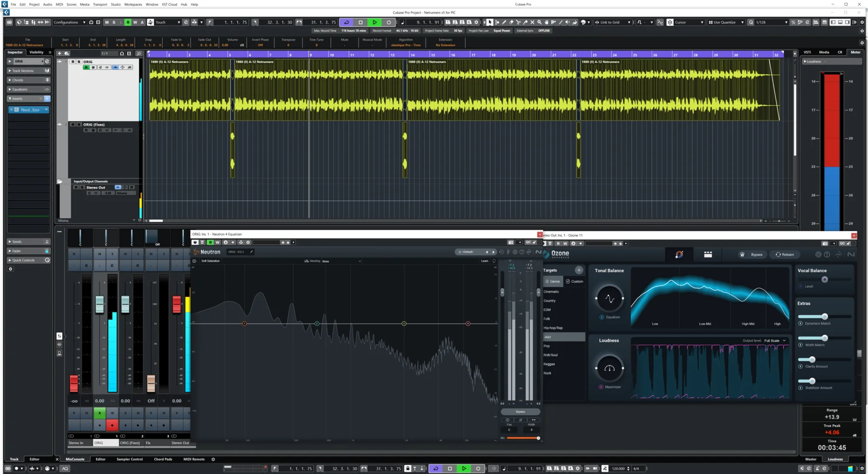Record-enable the ORIG track
The height and width of the screenshot is (474, 868).
click(x=112, y=425)
